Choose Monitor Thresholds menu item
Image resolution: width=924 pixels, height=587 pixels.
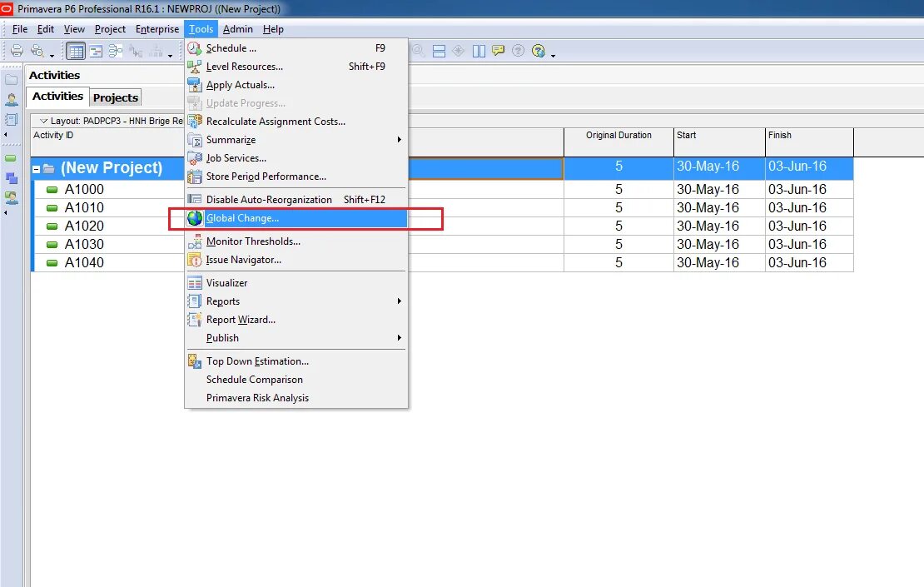296,241
